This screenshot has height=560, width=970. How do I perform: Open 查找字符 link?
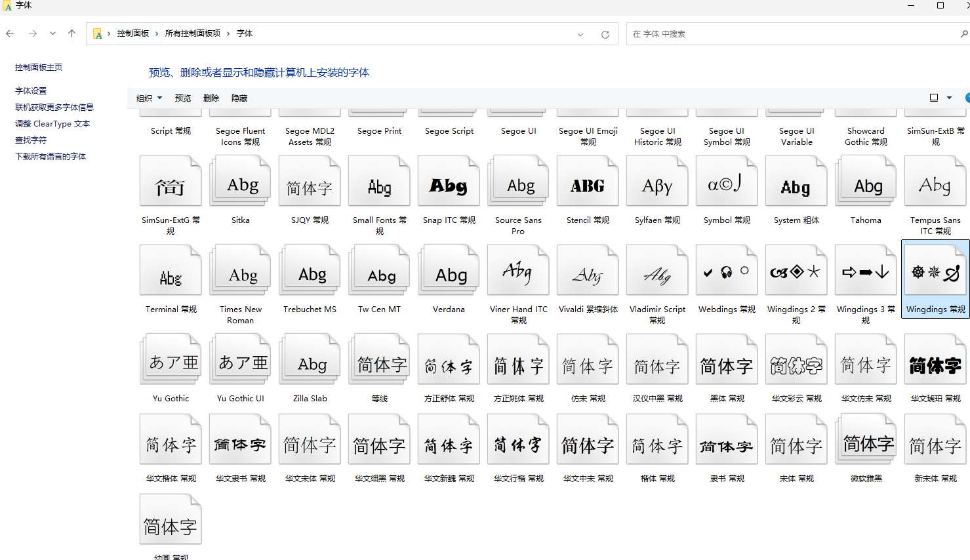31,140
